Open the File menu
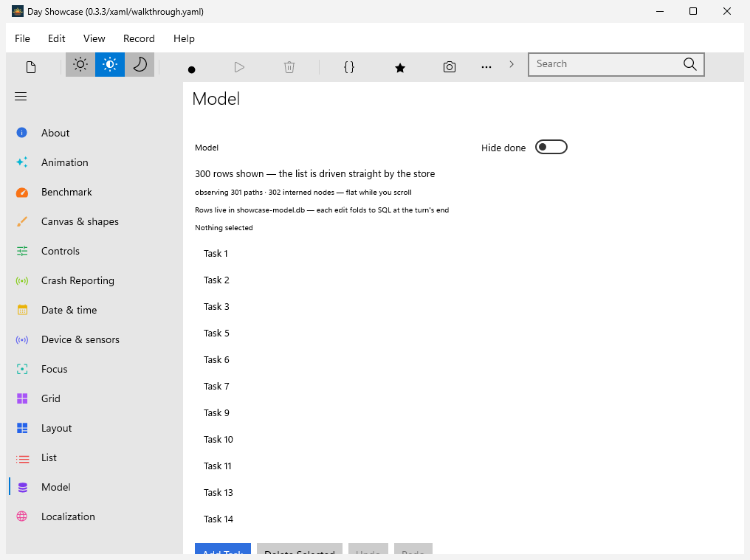This screenshot has width=750, height=560. [x=22, y=39]
